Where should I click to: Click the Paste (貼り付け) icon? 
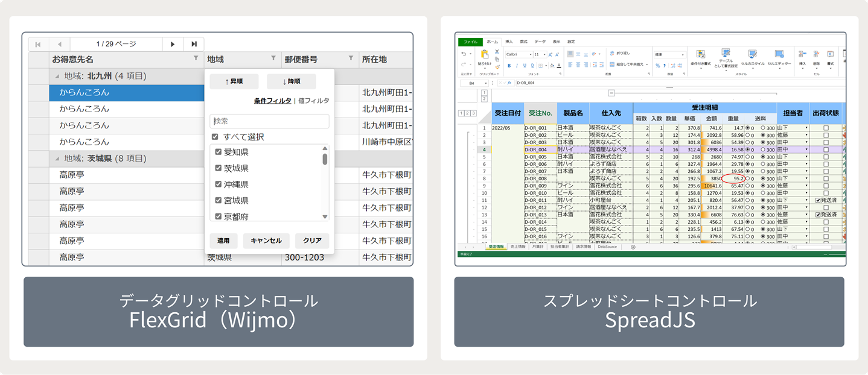click(485, 54)
